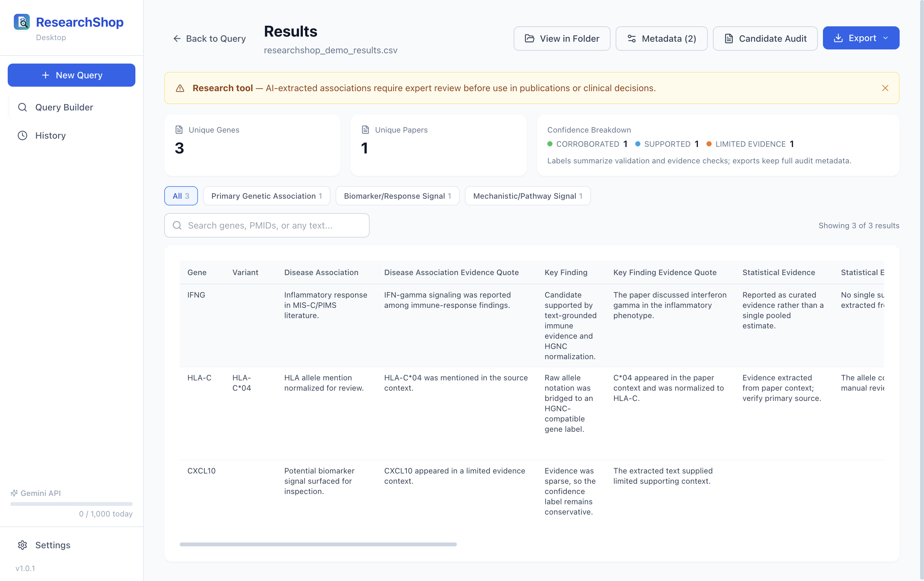Click the orange LIMITED EVIDENCE dot
This screenshot has height=581, width=924.
(709, 144)
